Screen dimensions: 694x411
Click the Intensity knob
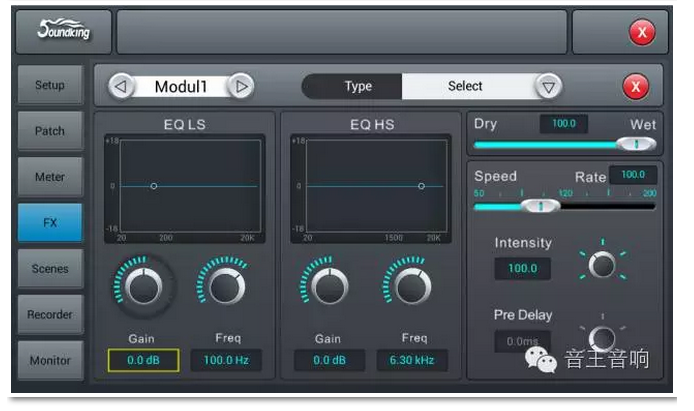click(x=602, y=264)
